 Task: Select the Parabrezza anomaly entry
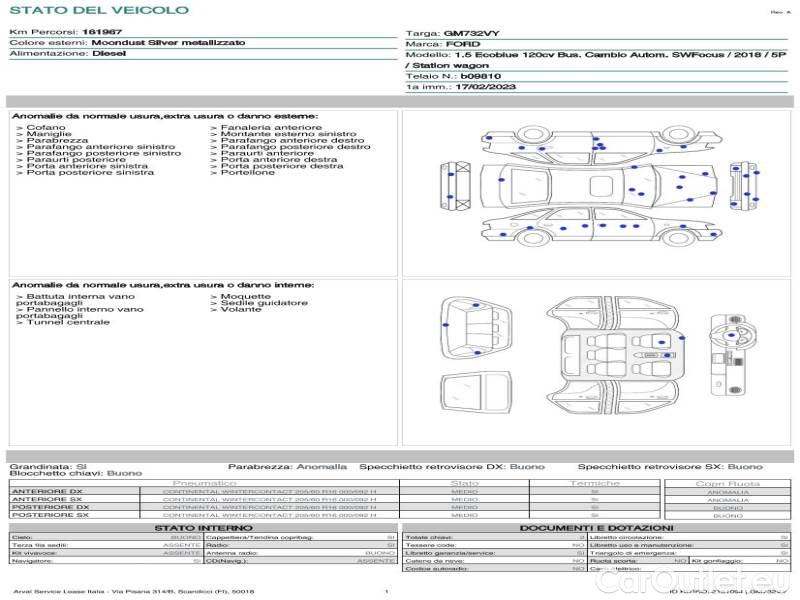56,141
